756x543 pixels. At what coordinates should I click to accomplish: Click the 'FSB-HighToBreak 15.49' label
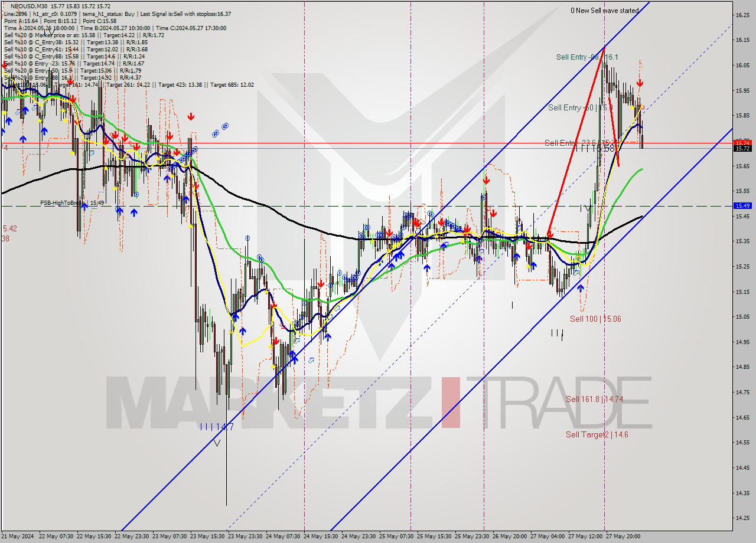click(72, 202)
